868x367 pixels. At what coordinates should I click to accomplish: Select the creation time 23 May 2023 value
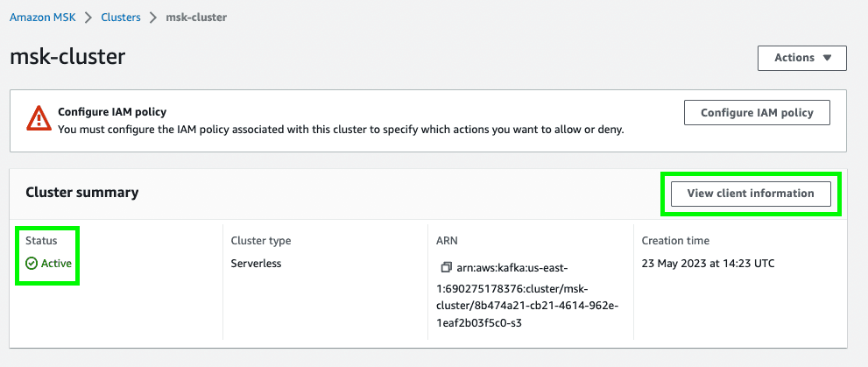pos(708,264)
